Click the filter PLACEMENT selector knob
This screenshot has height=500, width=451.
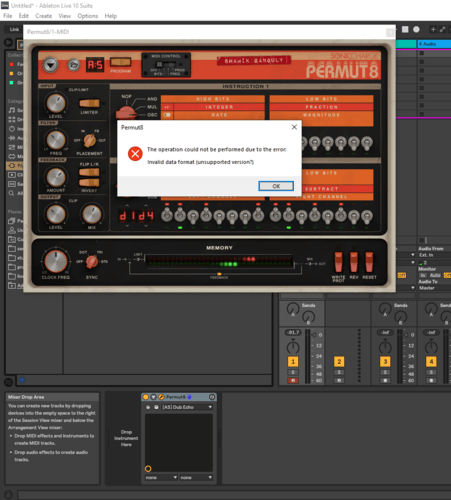point(89,141)
